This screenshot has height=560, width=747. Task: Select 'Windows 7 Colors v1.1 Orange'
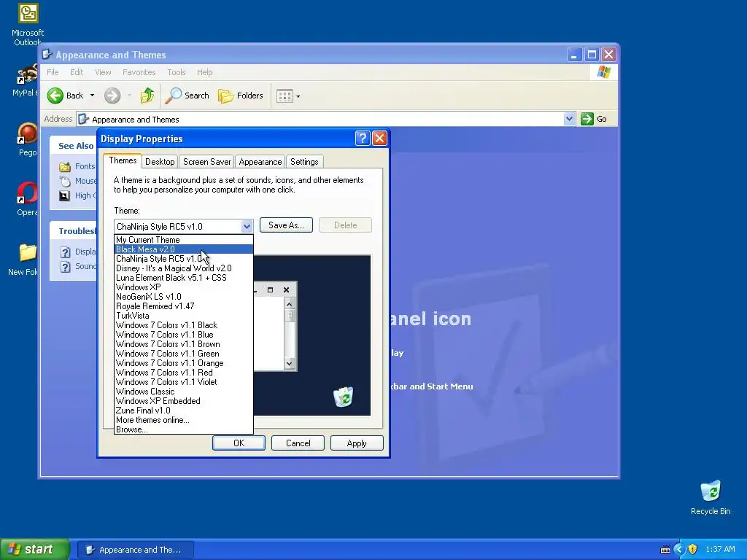[x=183, y=363]
